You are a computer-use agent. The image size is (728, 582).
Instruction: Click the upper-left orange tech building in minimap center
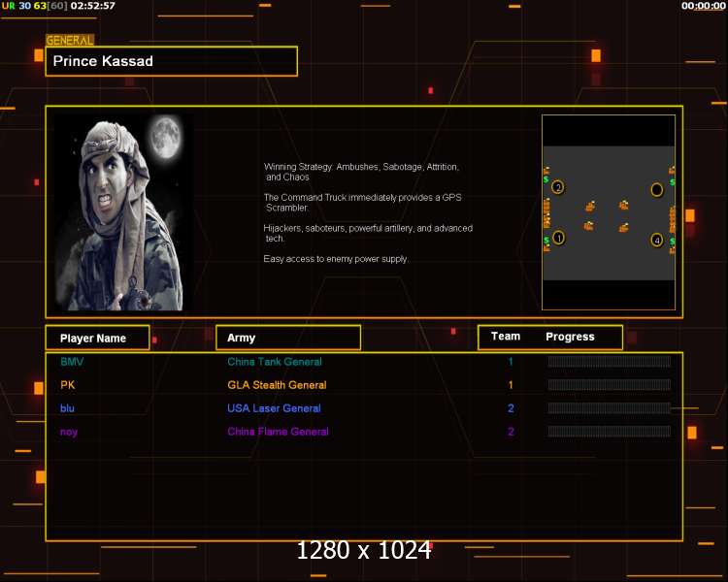(590, 206)
